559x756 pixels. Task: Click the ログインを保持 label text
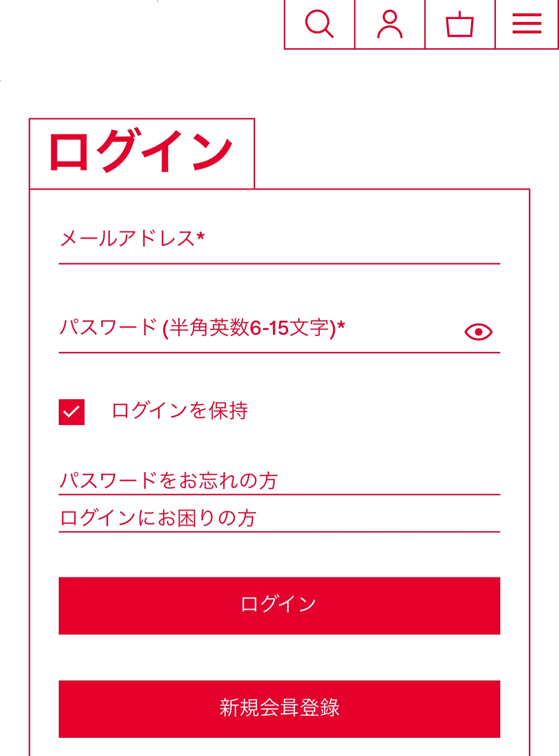[180, 411]
